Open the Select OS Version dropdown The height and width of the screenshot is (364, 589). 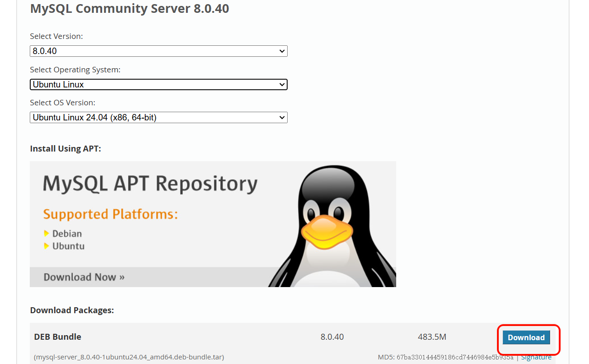[x=158, y=118]
